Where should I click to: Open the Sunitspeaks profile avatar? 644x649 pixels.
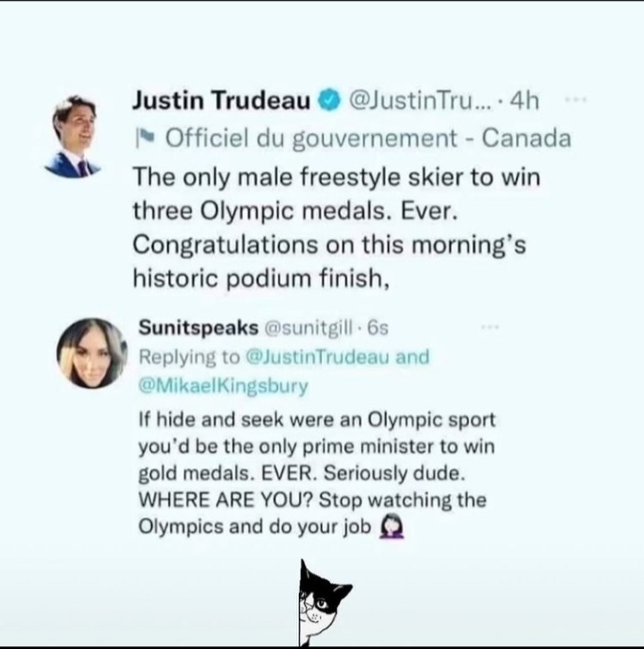(x=92, y=353)
